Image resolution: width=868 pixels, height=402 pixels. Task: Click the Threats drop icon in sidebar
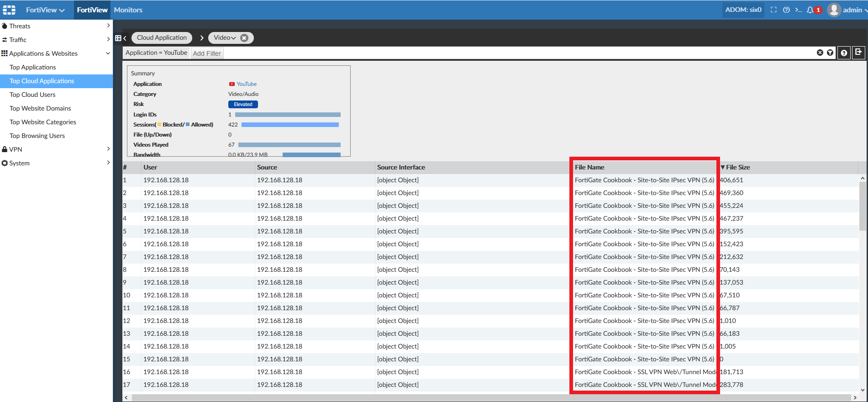[x=5, y=26]
